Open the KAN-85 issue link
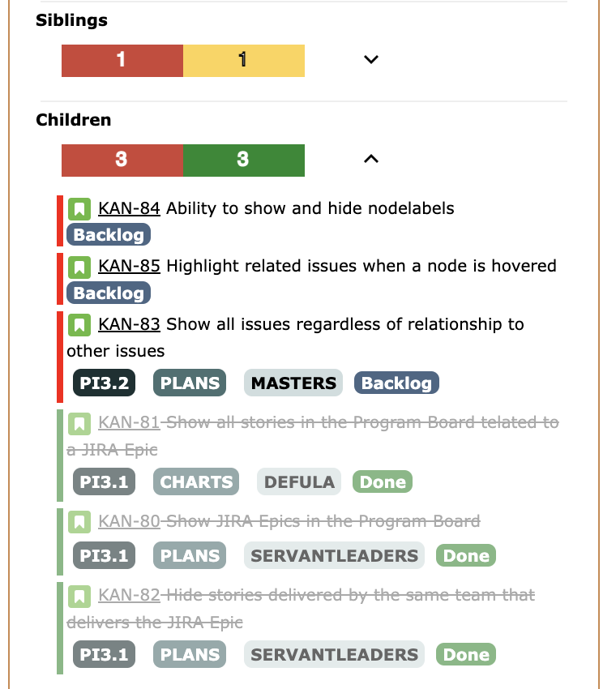This screenshot has height=689, width=616. [x=129, y=267]
